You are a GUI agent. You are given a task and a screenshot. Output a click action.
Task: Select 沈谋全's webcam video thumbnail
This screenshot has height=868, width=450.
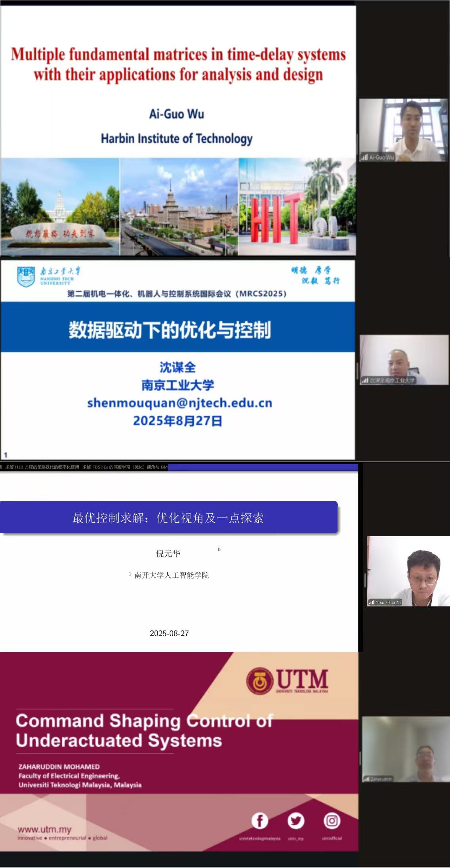(404, 360)
